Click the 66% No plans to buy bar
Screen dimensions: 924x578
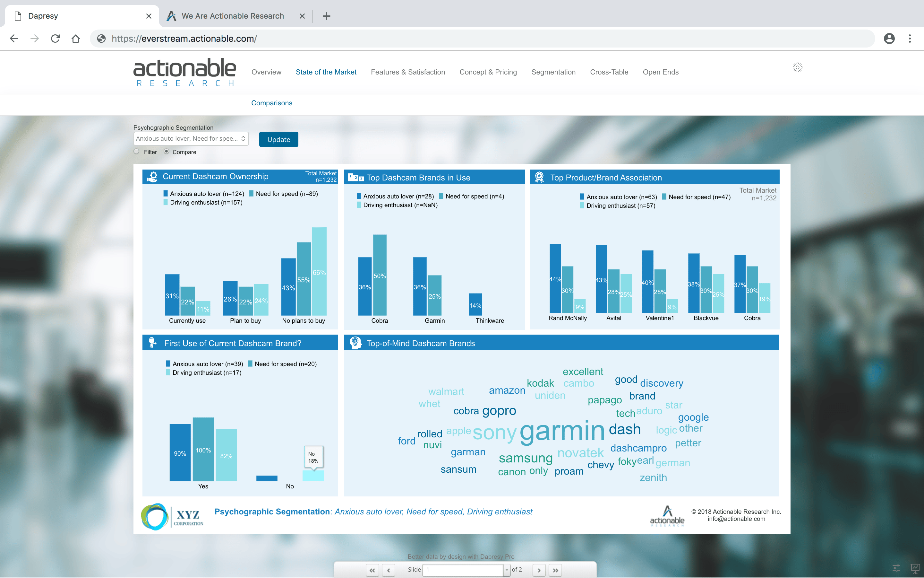[319, 271]
